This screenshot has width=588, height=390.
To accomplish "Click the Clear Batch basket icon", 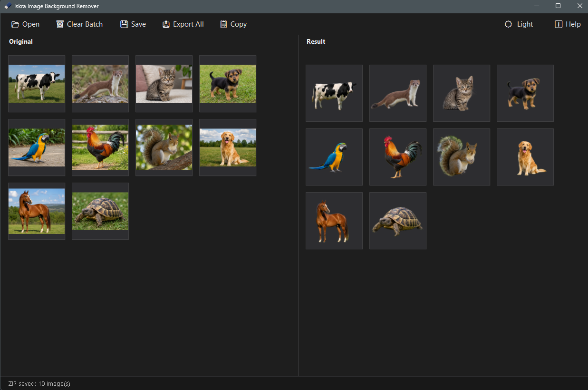I will coord(60,24).
